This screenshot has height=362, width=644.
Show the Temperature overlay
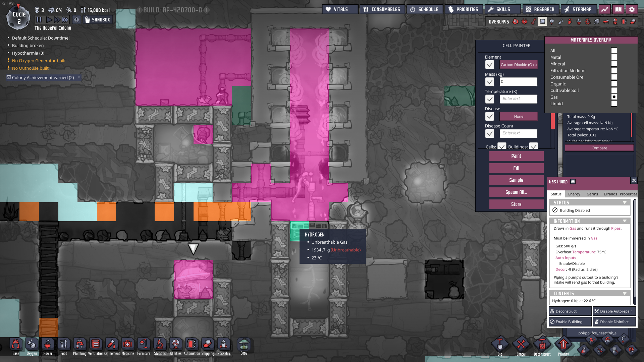[533, 21]
